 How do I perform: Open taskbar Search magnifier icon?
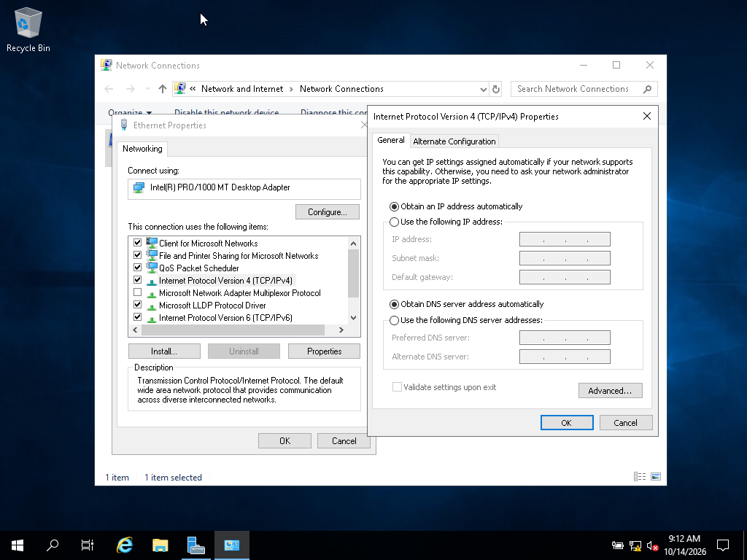53,545
